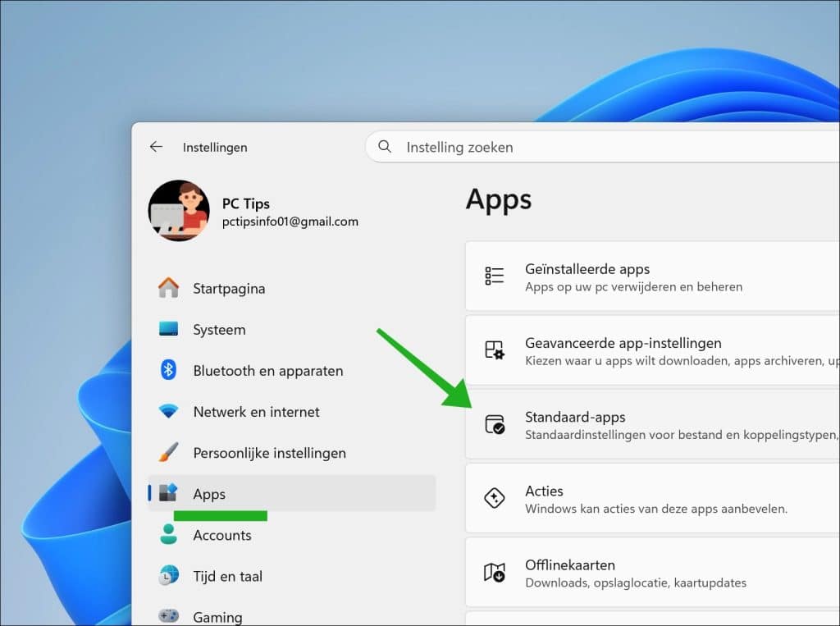Viewport: 840px width, 626px height.
Task: Click the search magnifier icon
Action: pos(385,147)
